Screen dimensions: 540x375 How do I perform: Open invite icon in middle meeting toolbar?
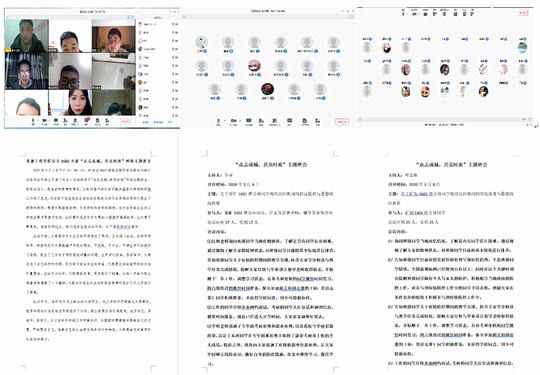(x=261, y=121)
